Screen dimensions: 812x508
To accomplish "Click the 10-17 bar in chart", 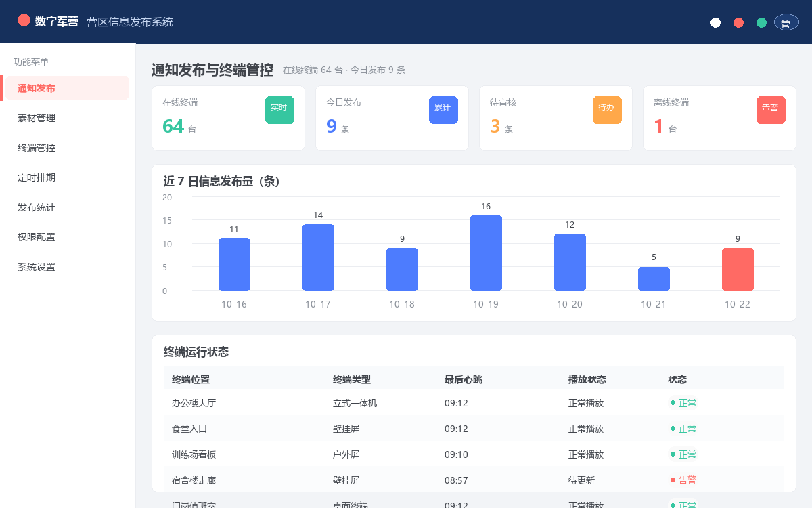I will [x=318, y=257].
